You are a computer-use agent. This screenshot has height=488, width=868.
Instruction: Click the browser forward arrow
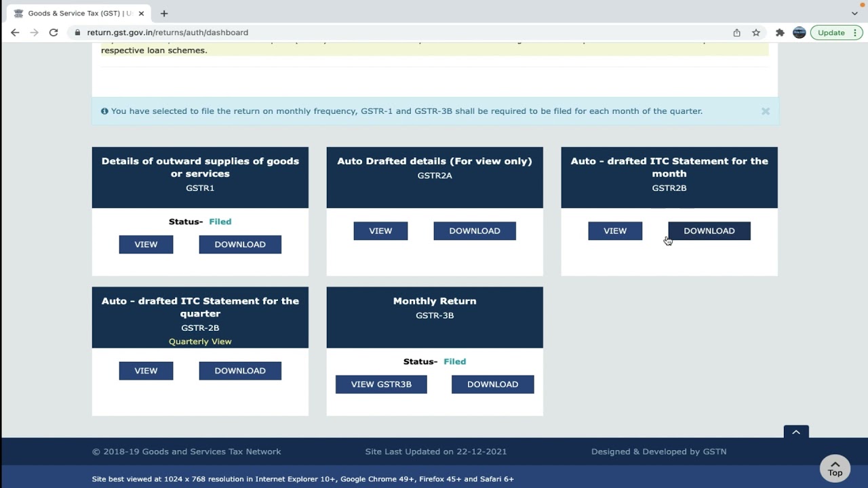point(34,33)
